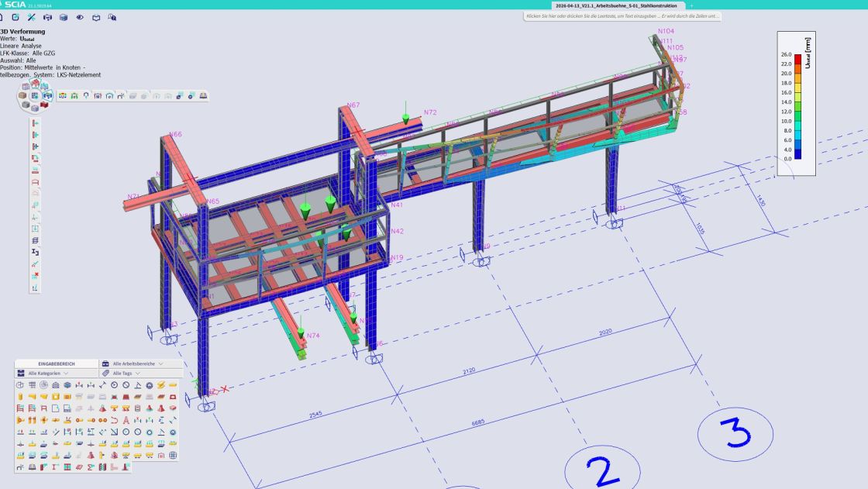Open the crossed tools icon in top toolbar
868x489 pixels.
32,17
